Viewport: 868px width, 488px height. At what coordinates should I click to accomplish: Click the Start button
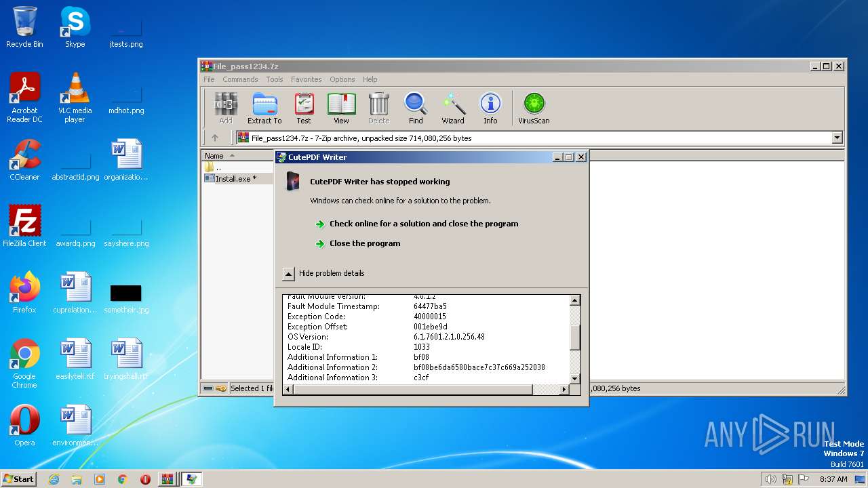coord(18,479)
